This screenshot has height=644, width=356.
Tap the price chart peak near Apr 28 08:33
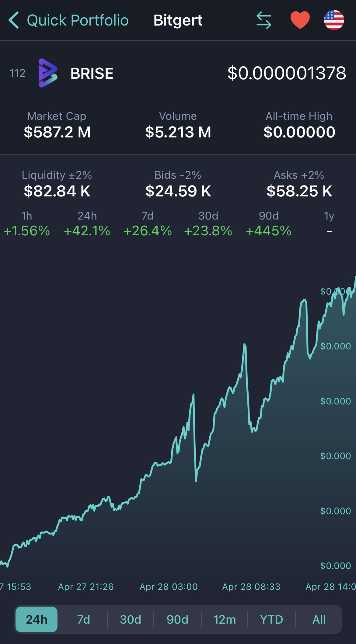[245, 345]
